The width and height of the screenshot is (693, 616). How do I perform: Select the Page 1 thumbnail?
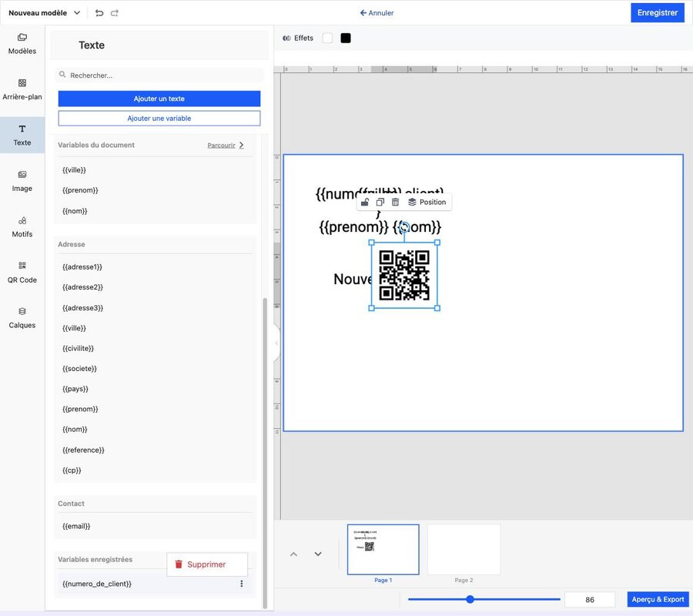click(383, 549)
